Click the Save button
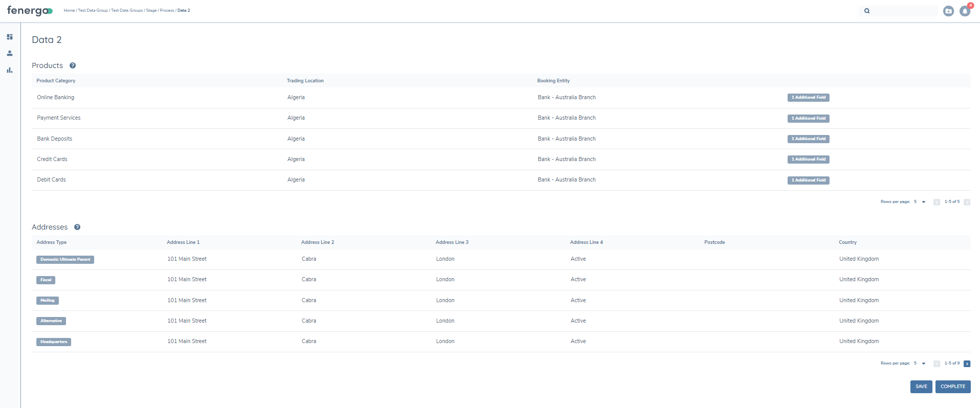980x408 pixels. pyautogui.click(x=921, y=387)
